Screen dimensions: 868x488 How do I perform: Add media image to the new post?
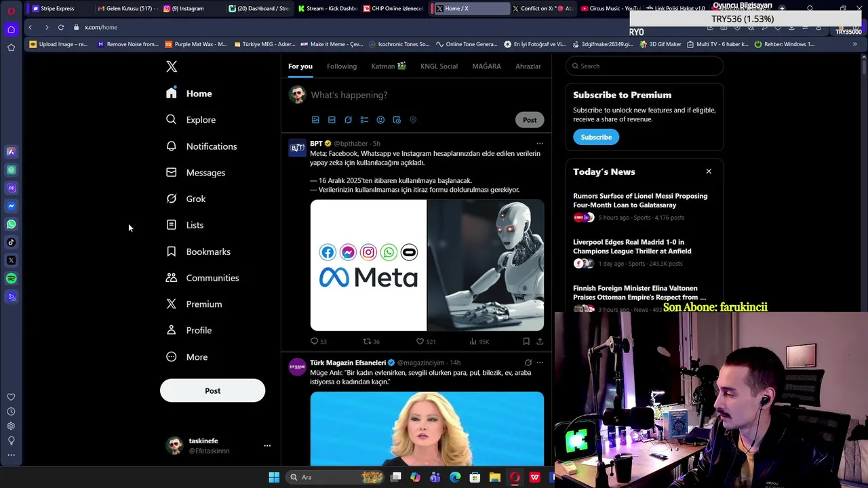[315, 120]
